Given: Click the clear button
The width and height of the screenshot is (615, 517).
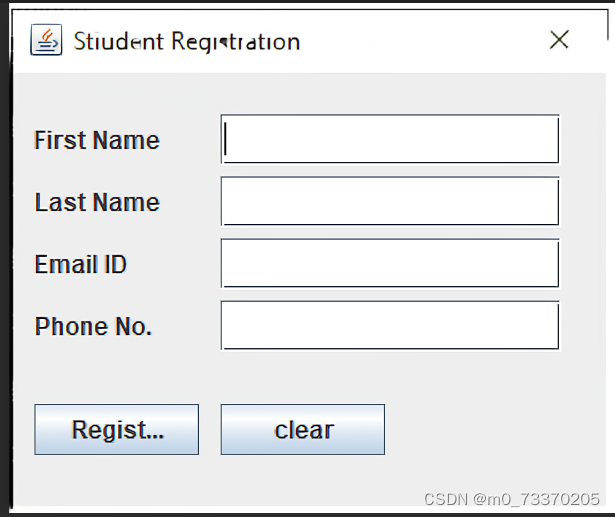Looking at the screenshot, I should (303, 430).
